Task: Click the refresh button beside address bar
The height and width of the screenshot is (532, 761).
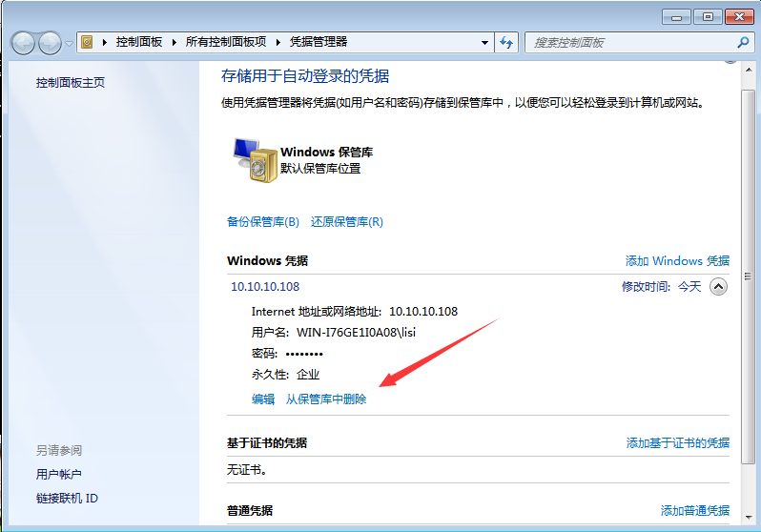Action: [x=506, y=42]
